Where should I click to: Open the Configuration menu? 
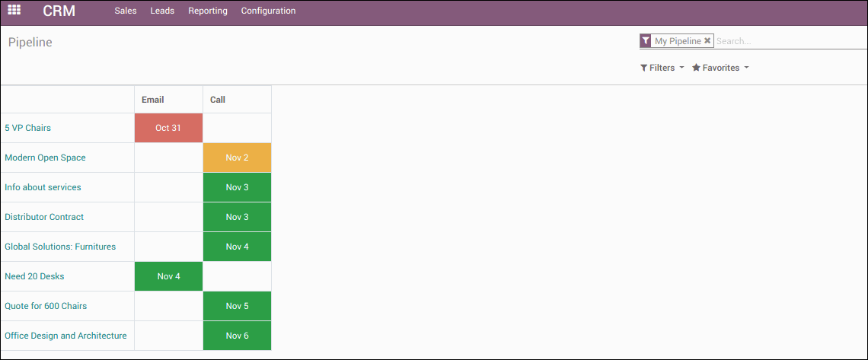268,11
